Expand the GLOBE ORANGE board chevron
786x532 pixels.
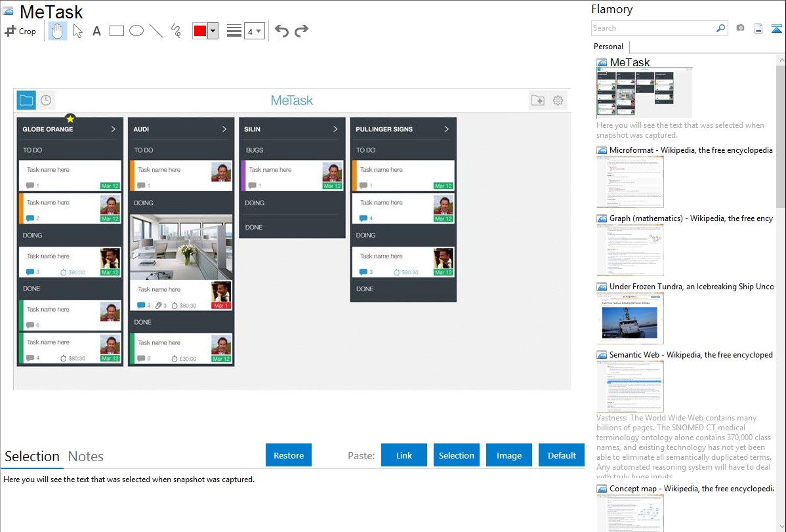(114, 129)
